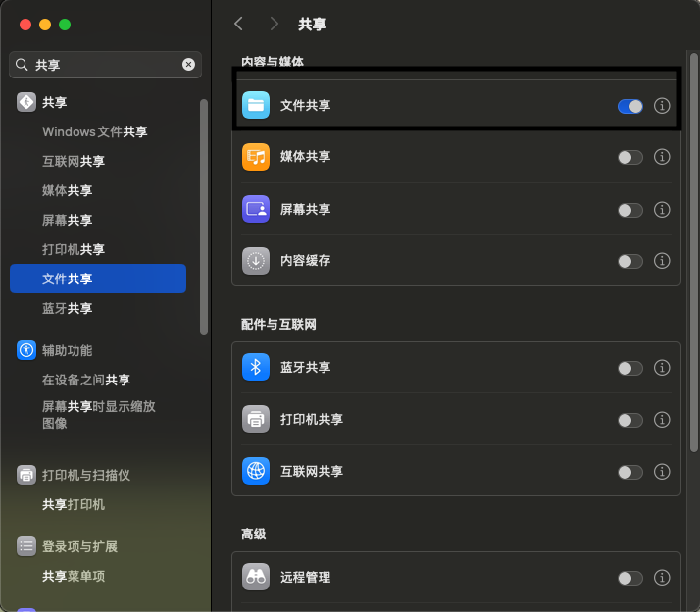Click the sidebar 共享 category icon
This screenshot has width=700, height=612.
point(26,102)
